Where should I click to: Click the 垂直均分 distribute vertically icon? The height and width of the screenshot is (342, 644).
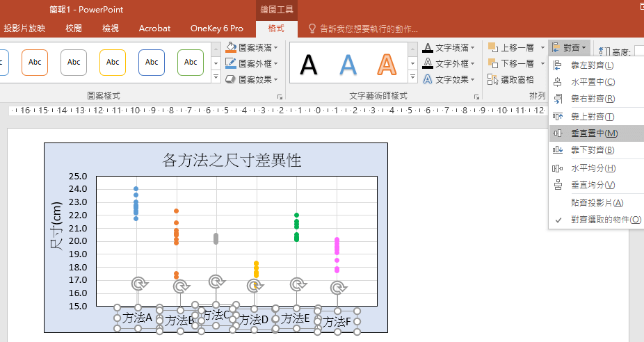coord(558,185)
